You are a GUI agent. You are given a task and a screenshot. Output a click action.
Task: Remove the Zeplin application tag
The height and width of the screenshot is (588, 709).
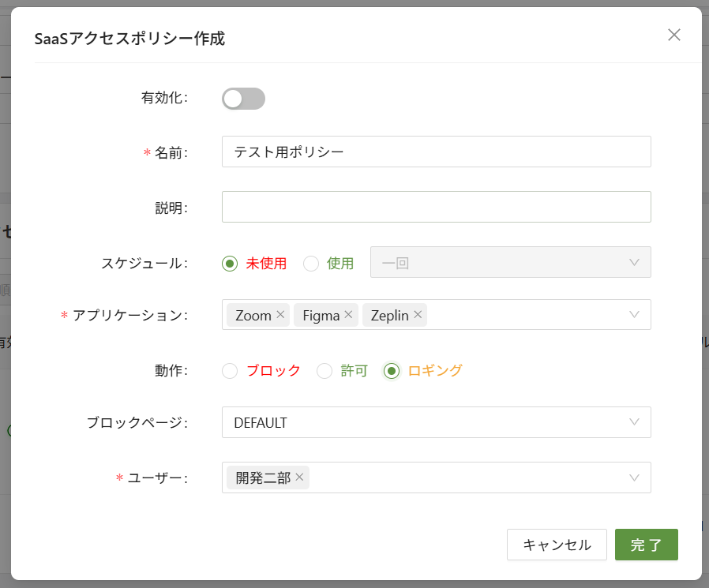pyautogui.click(x=418, y=316)
